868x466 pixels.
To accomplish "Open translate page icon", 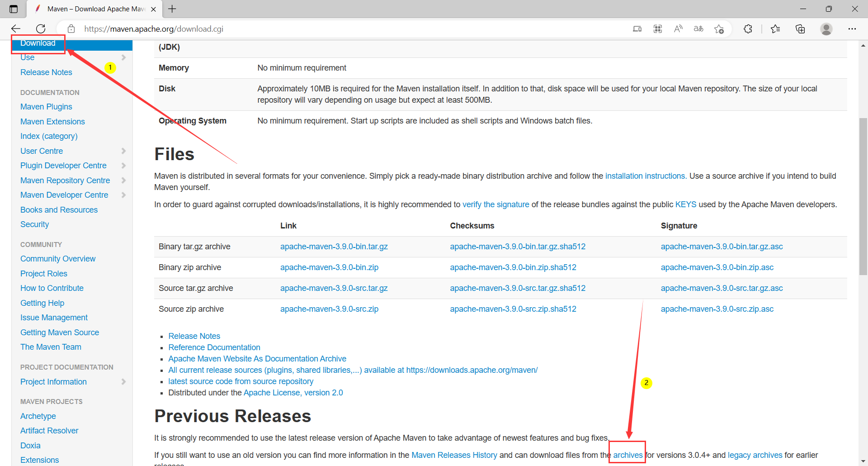I will (698, 29).
